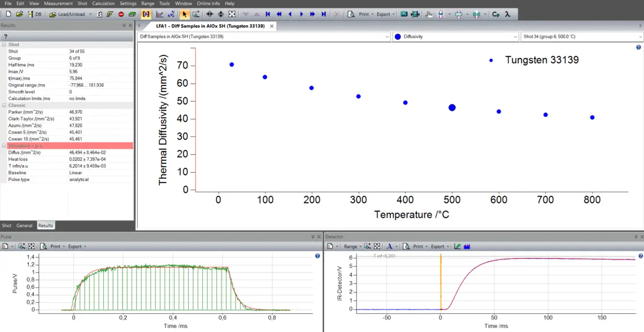This screenshot has width=644, height=332.
Task: Click the vertical compress arrows icon
Action: click(x=220, y=14)
